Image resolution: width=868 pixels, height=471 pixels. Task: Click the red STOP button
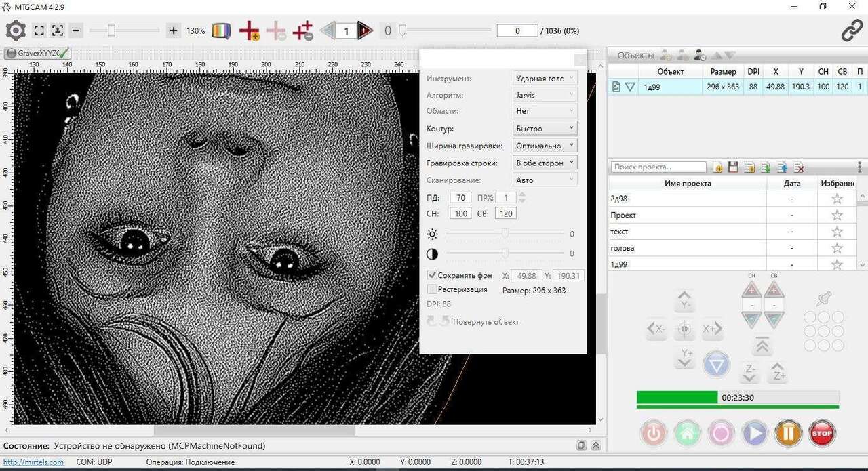[x=821, y=433]
